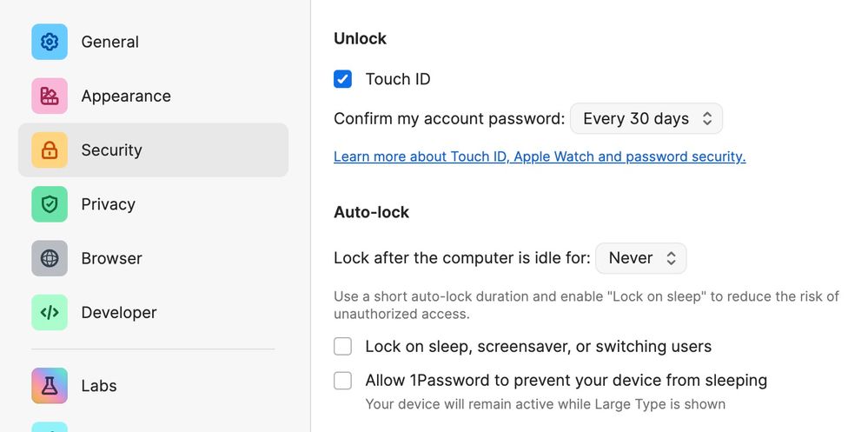
Task: Uncheck the Touch ID checkbox
Action: (x=342, y=79)
